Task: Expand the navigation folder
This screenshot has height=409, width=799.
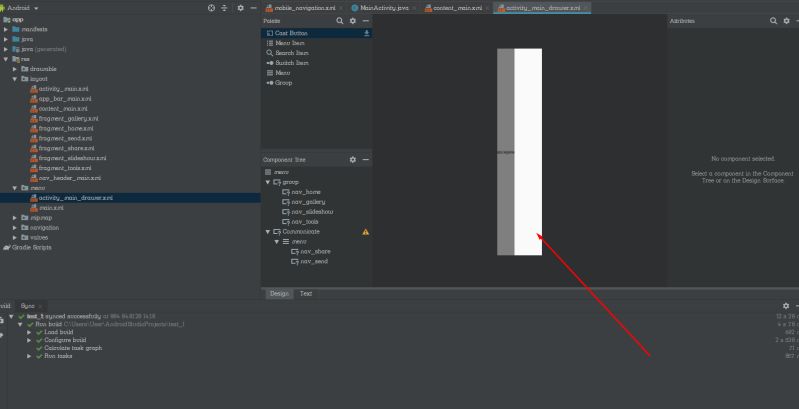Action: 15,228
